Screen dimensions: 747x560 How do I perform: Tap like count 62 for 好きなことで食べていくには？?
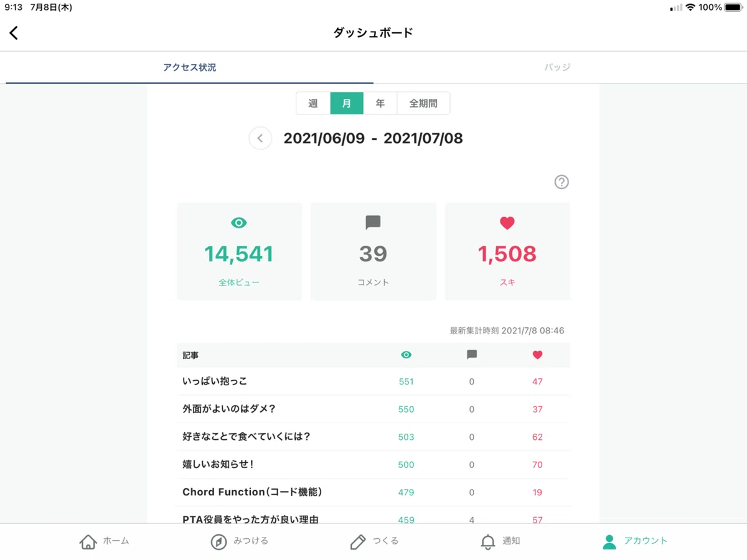tap(538, 437)
